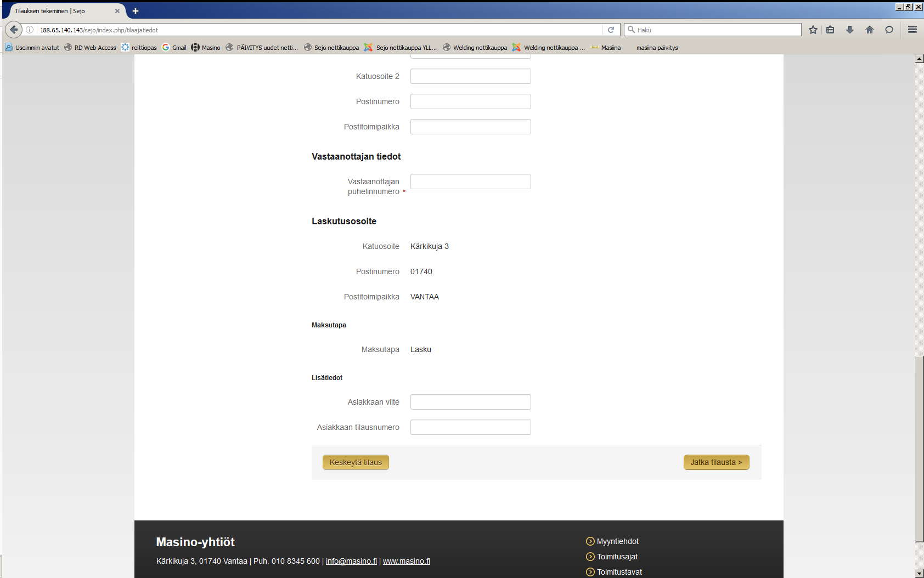Focus the Asiakkaan viite field

[x=471, y=402]
